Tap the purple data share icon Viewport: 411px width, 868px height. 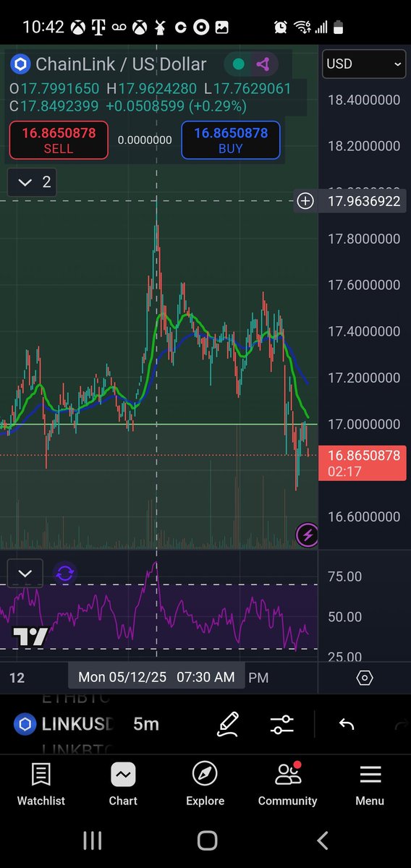point(263,64)
